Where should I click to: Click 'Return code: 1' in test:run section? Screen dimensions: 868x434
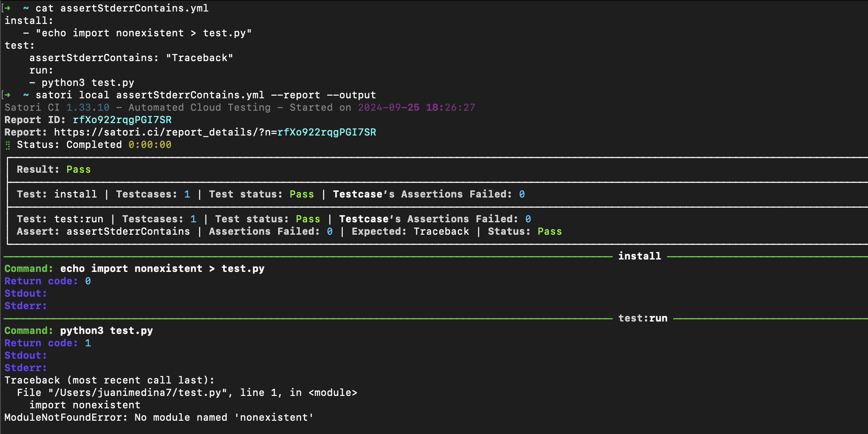click(x=48, y=343)
